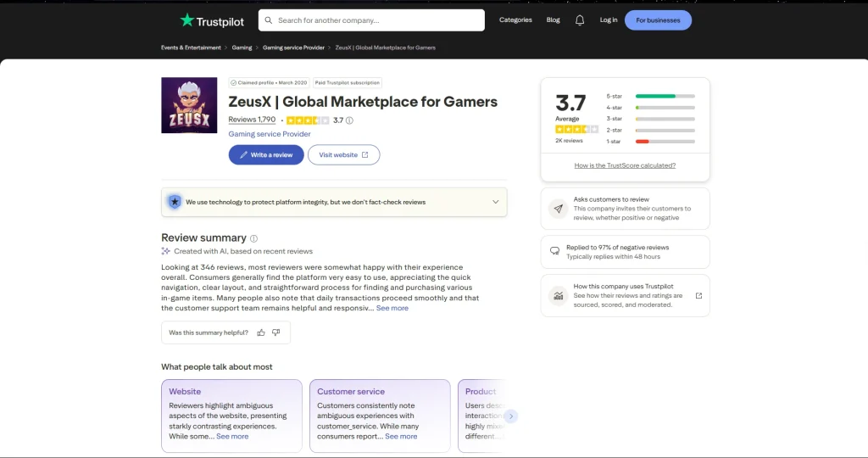This screenshot has height=458, width=868.
Task: Click the ZeusX company logo
Action: coord(189,105)
